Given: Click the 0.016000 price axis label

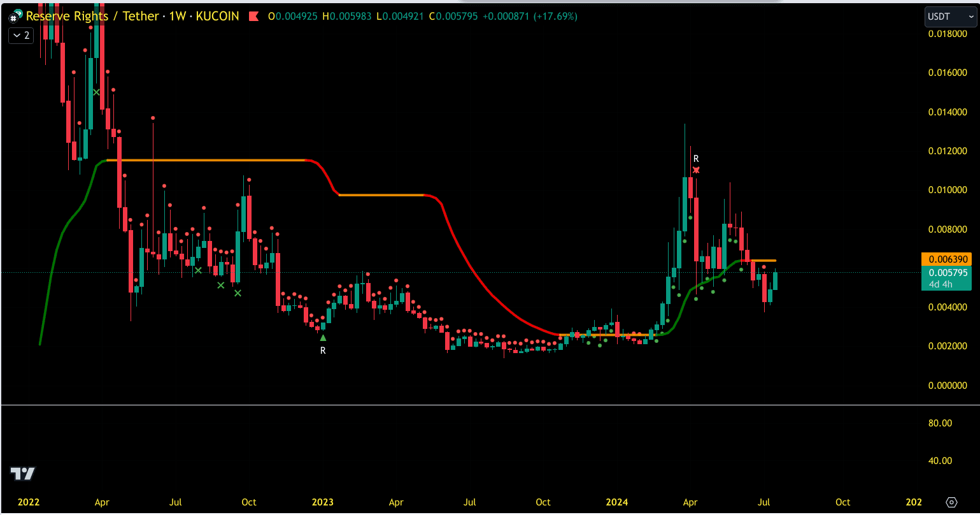Looking at the screenshot, I should (x=948, y=73).
